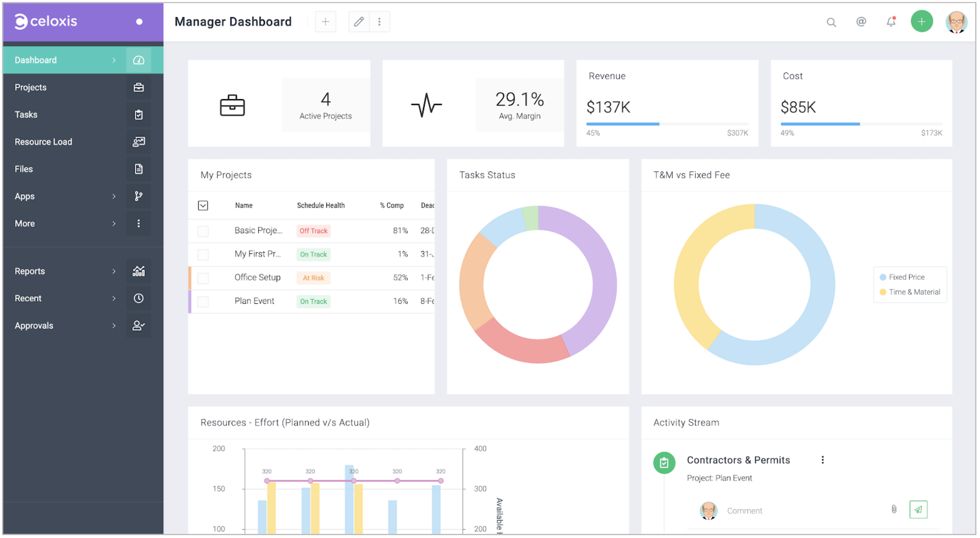Check the Office Setup row checkbox
The height and width of the screenshot is (538, 980).
coord(203,278)
